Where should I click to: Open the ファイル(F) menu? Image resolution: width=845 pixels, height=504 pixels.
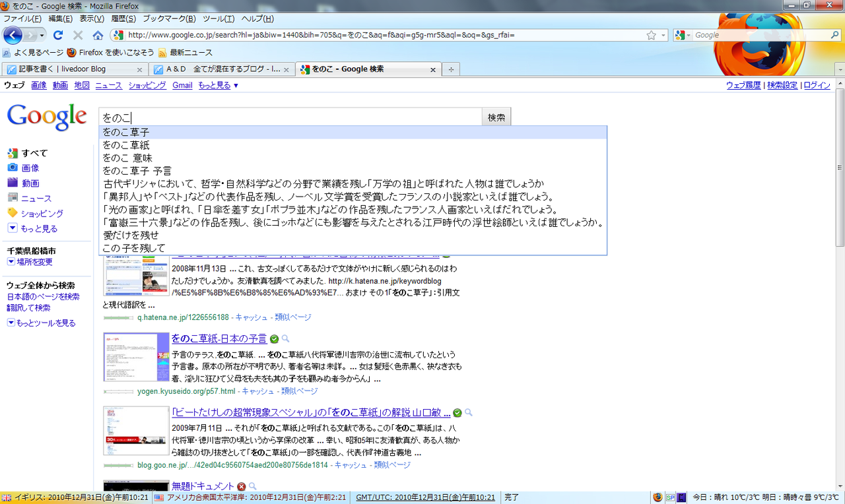(22, 18)
